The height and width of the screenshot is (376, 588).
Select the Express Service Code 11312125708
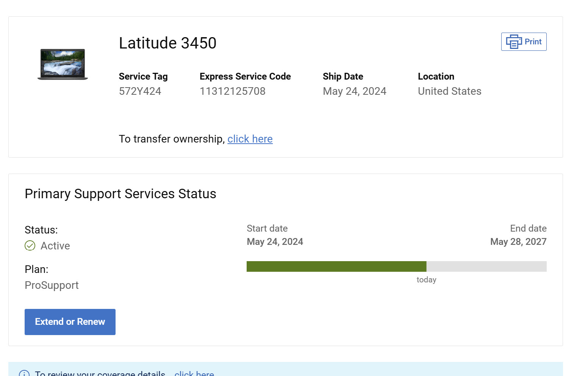click(233, 91)
